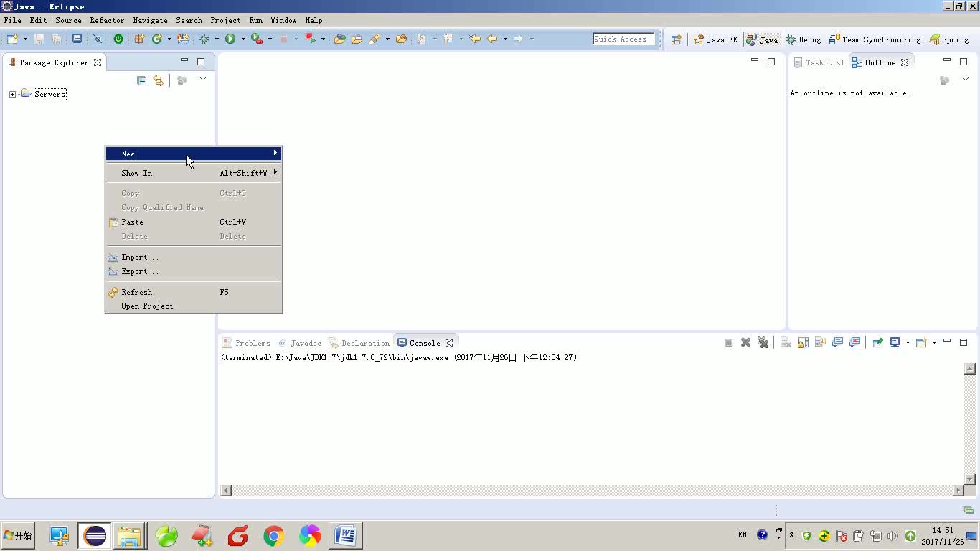The width and height of the screenshot is (980, 551).
Task: Open the Refactor menu
Action: point(107,20)
